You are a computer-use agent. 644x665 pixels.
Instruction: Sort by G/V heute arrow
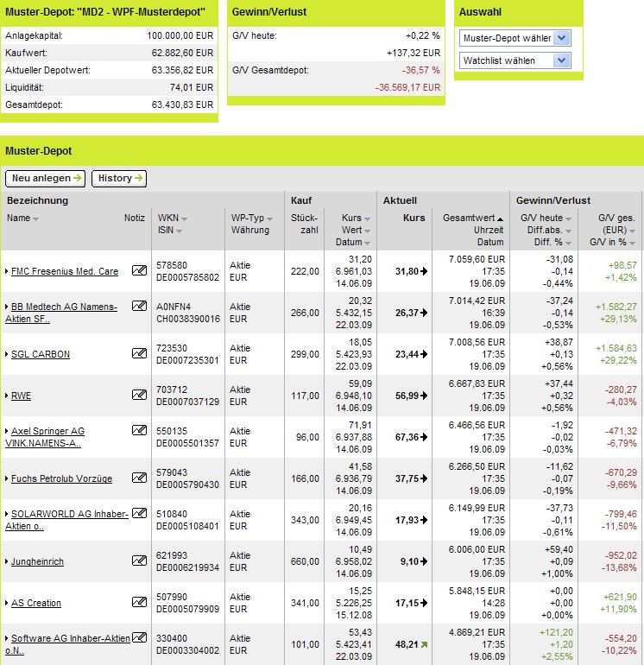point(569,218)
